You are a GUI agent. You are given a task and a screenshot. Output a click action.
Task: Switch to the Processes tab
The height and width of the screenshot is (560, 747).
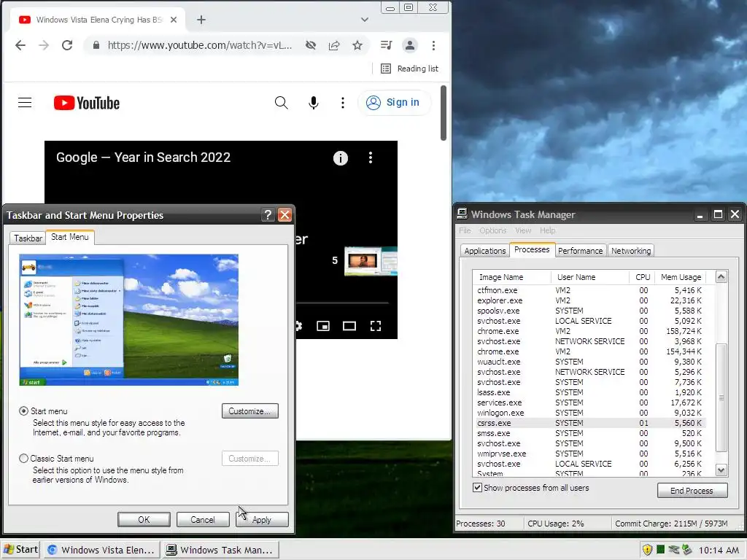(532, 249)
